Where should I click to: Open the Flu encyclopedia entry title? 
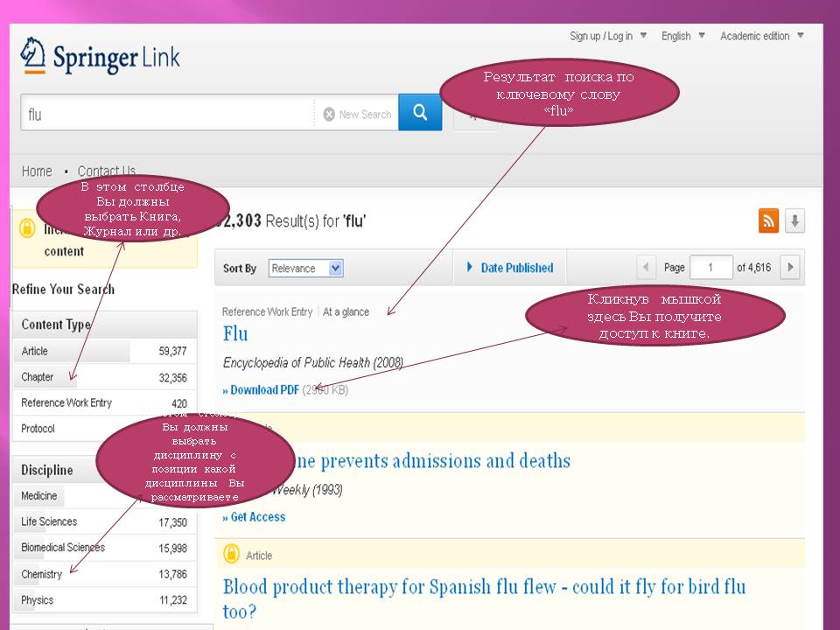pos(235,333)
